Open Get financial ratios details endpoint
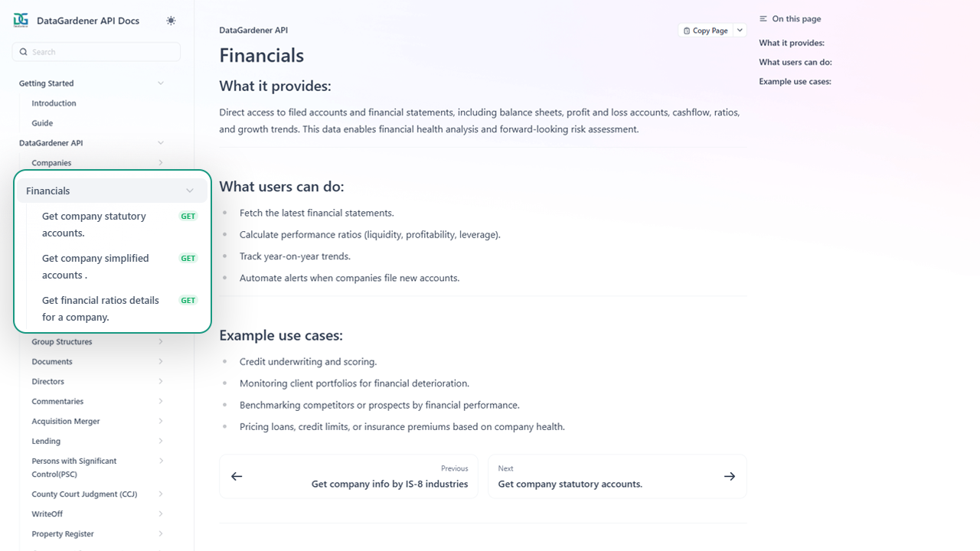The image size is (980, 551). (x=100, y=308)
